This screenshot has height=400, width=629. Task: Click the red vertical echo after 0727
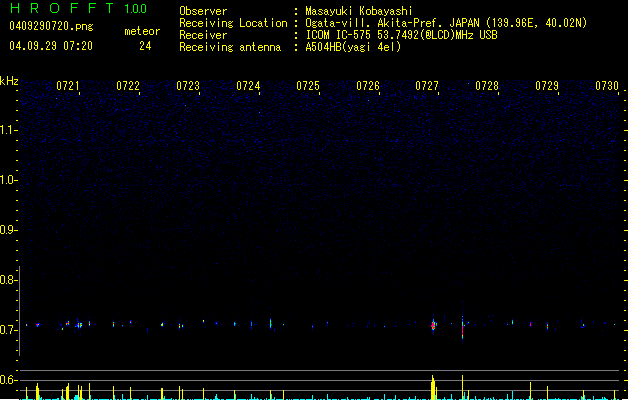click(463, 330)
